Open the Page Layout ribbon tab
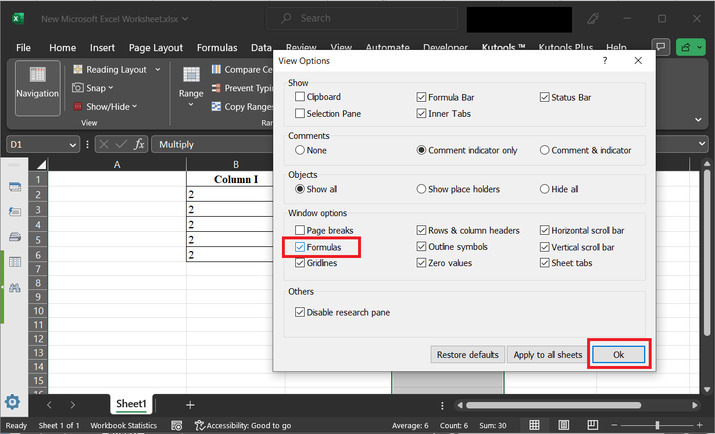The height and width of the screenshot is (434, 715). pyautogui.click(x=155, y=47)
